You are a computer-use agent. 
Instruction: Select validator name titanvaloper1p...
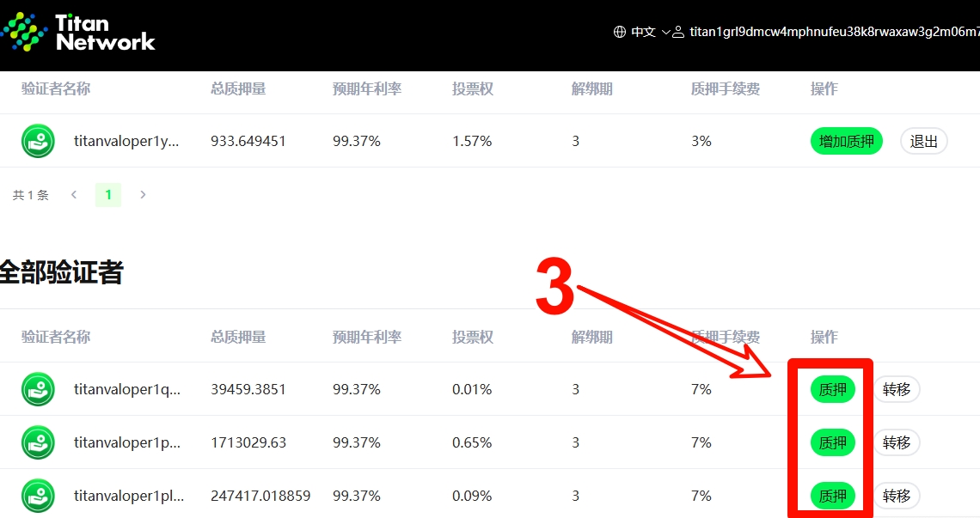pyautogui.click(x=127, y=442)
